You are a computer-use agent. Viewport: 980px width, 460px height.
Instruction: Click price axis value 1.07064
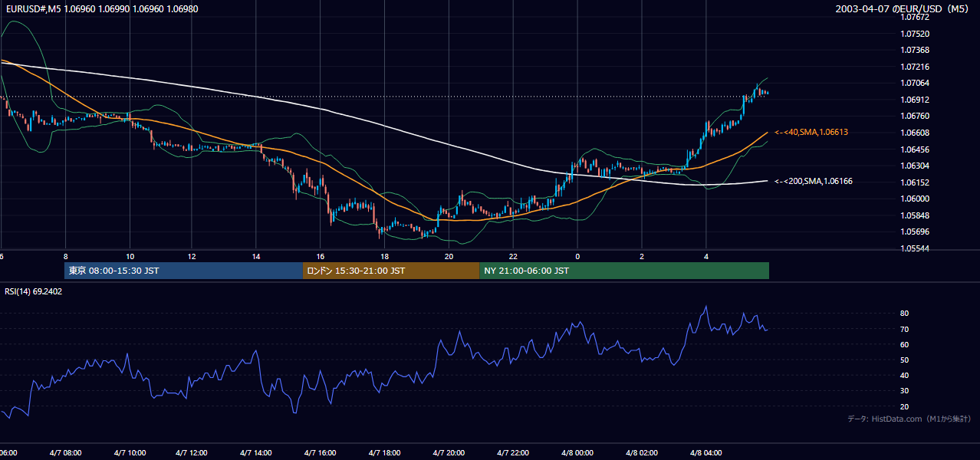pyautogui.click(x=914, y=83)
